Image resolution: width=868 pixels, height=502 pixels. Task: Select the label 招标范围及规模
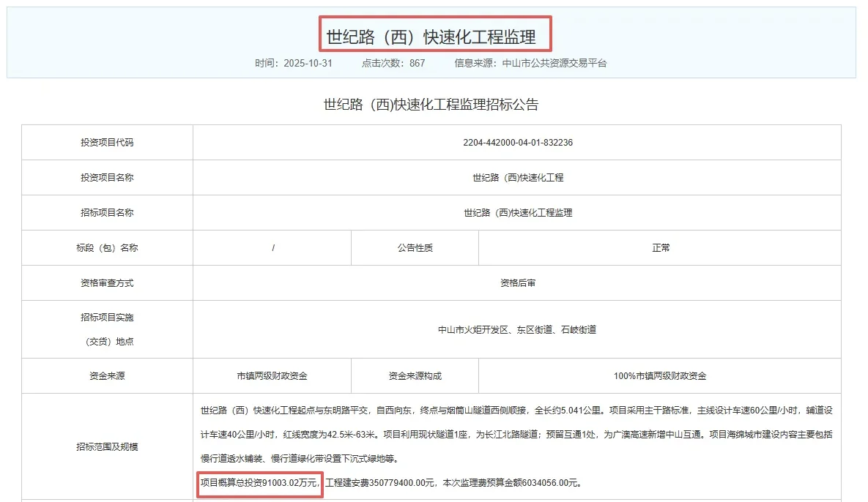pyautogui.click(x=108, y=446)
